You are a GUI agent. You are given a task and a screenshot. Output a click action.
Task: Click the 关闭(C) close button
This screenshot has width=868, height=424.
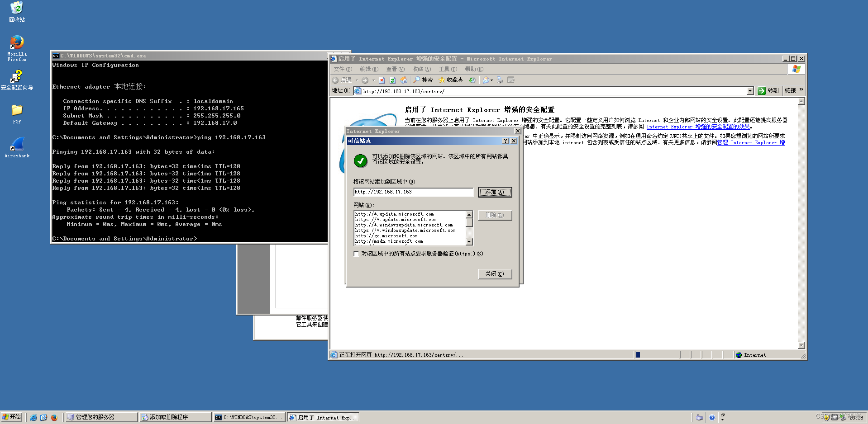(495, 274)
